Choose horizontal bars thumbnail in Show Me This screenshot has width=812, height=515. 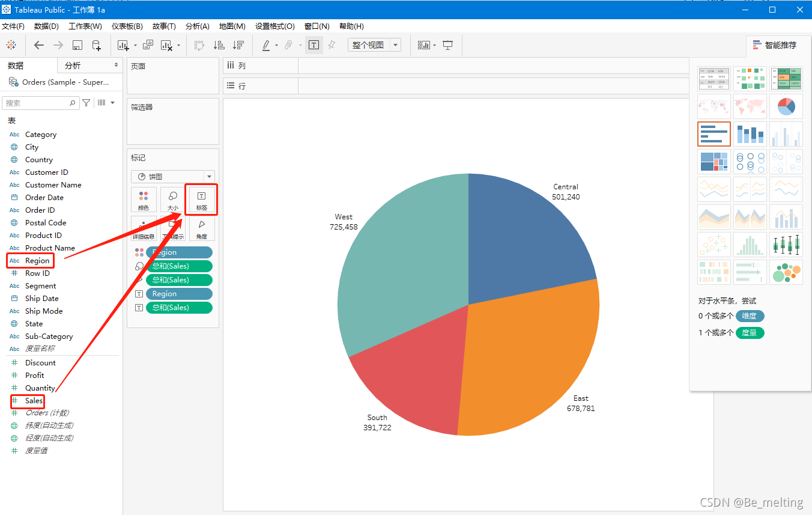(x=714, y=134)
